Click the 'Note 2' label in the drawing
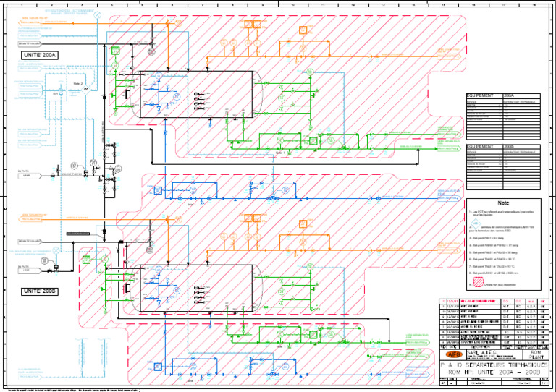 (x=77, y=84)
